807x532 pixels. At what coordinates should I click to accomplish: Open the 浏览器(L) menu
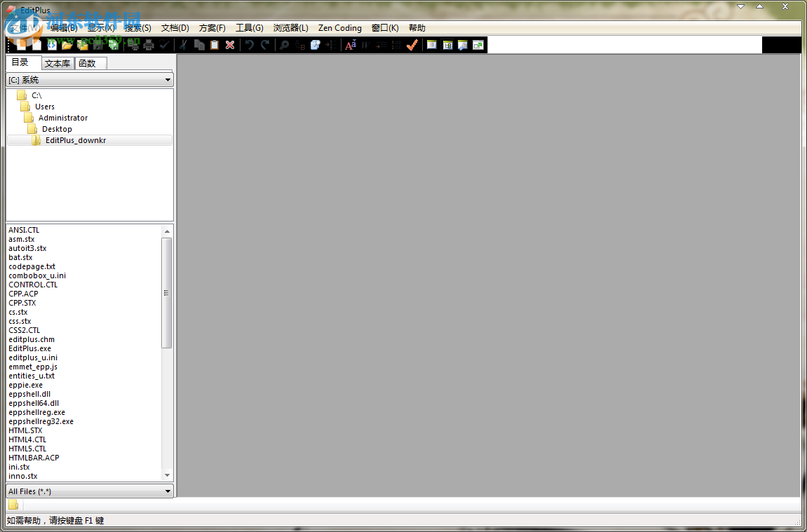pos(291,28)
